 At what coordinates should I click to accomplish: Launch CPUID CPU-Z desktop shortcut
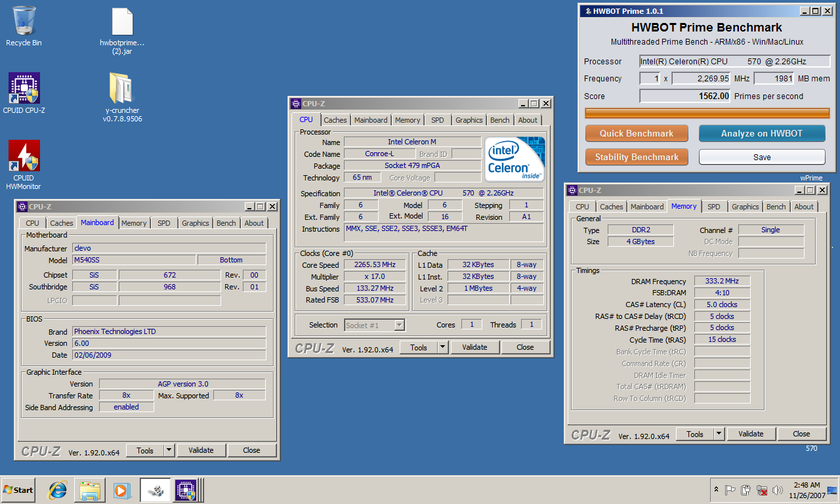tap(24, 93)
